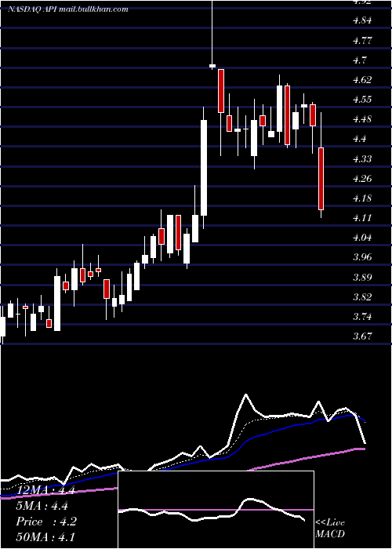392x549 pixels.
Task: Click the 4.4 price axis label
Action: (x=360, y=139)
